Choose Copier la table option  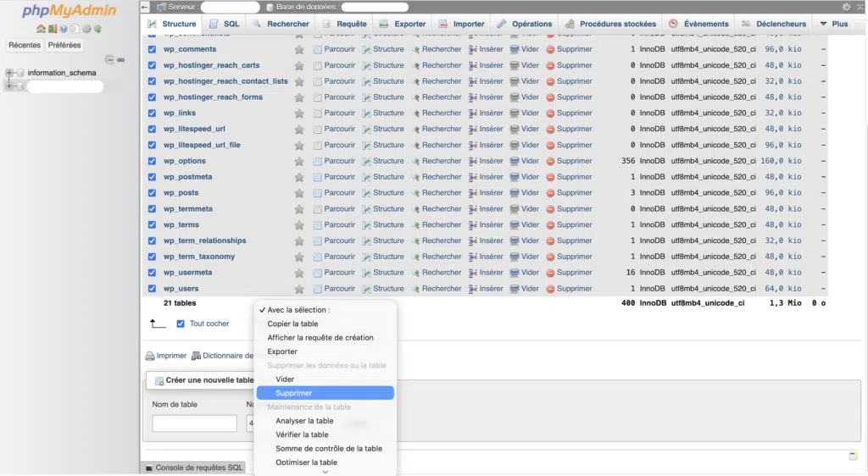point(325,324)
